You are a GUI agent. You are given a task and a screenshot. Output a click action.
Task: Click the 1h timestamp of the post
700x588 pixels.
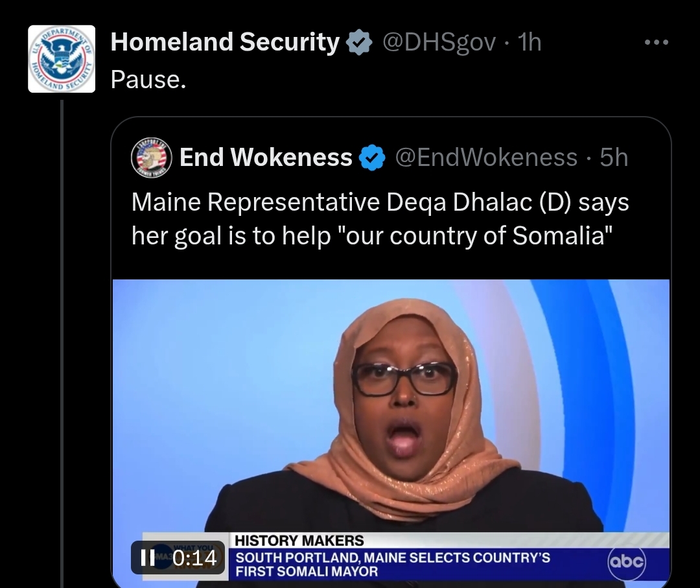coord(530,42)
